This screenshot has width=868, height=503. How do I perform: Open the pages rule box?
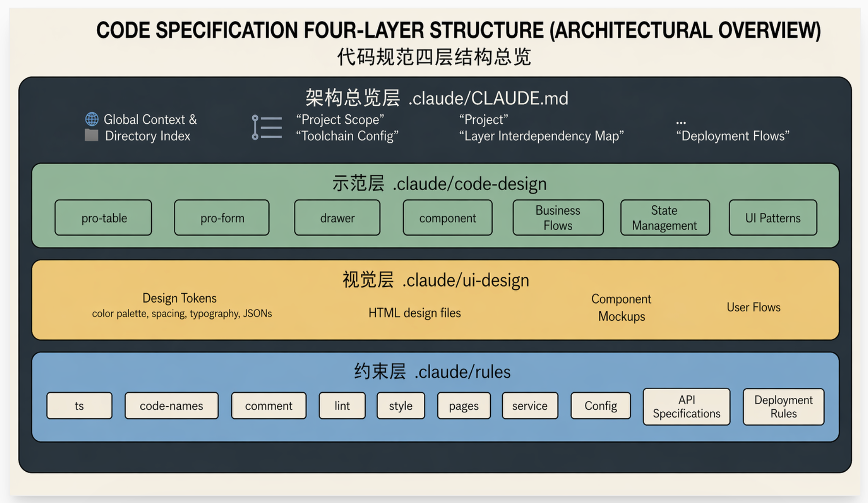pyautogui.click(x=464, y=406)
